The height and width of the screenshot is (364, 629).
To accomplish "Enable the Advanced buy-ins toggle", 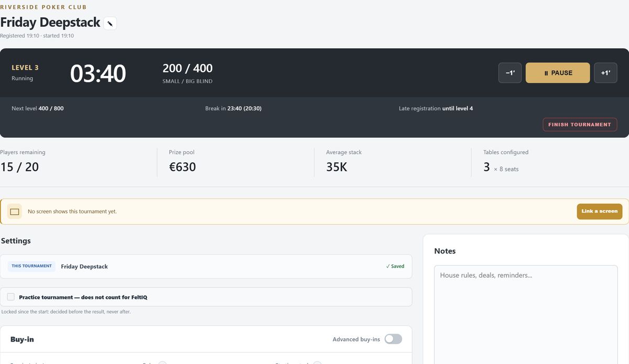I will [393, 339].
